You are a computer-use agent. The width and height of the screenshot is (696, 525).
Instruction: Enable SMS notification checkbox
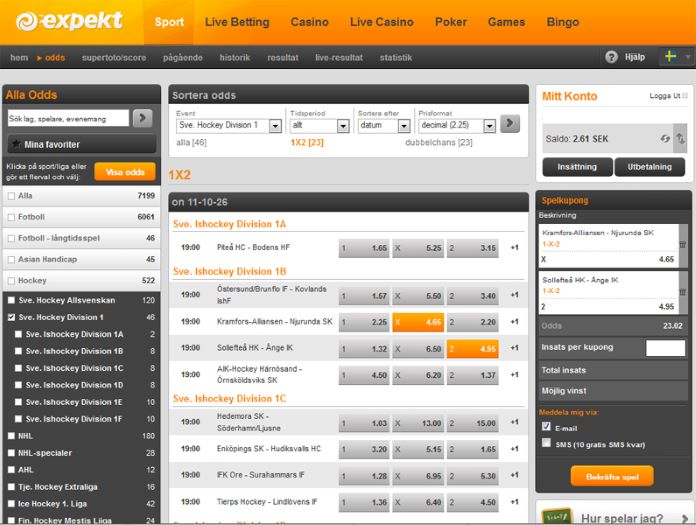tap(546, 442)
